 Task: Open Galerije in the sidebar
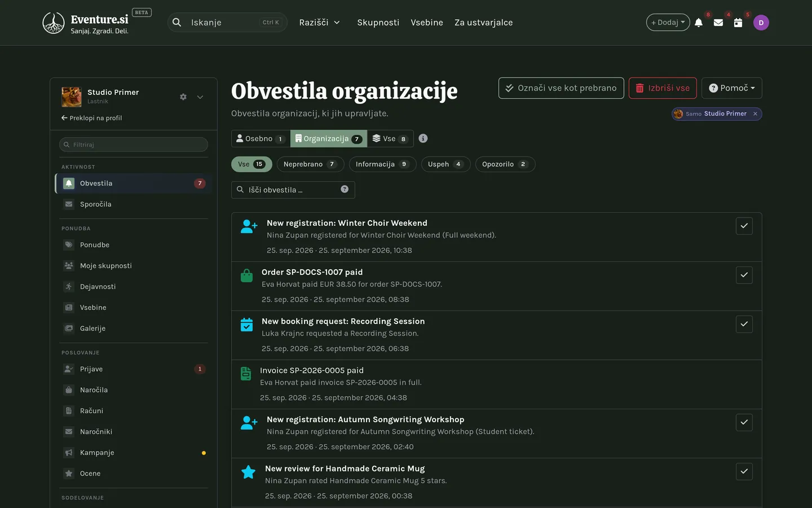pos(134,329)
